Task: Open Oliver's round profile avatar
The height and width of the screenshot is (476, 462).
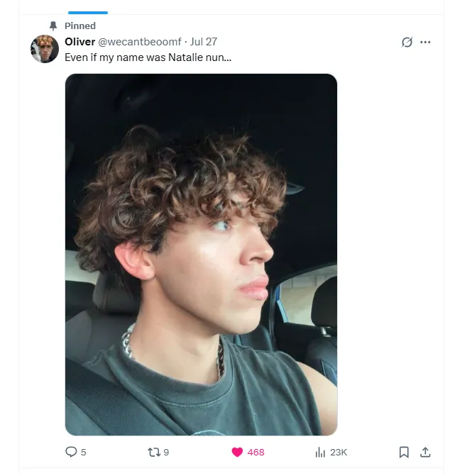Action: pyautogui.click(x=45, y=49)
